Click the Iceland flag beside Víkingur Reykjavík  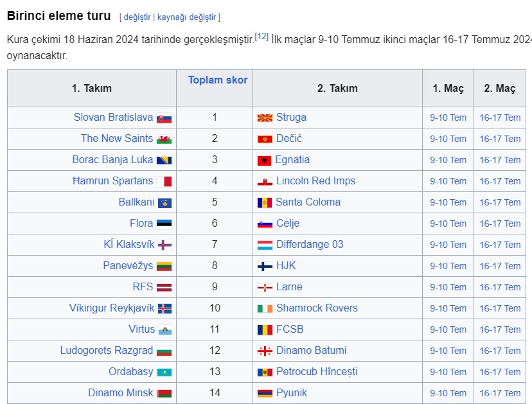(x=164, y=309)
